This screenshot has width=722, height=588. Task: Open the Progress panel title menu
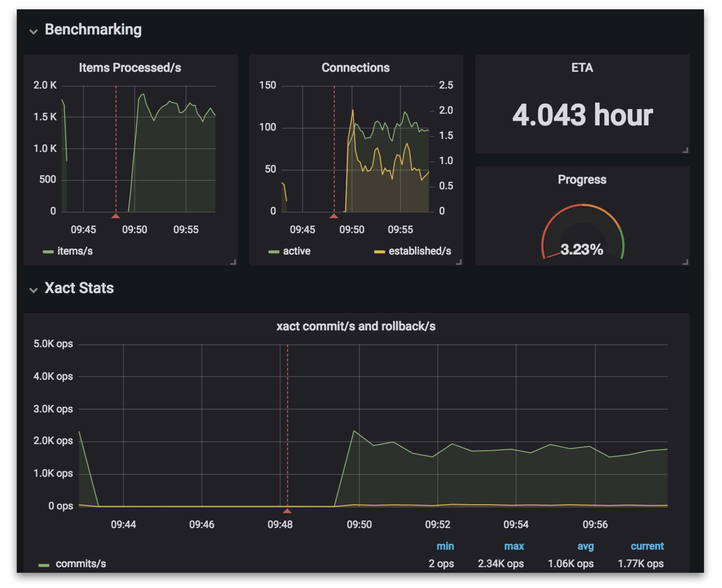582,180
